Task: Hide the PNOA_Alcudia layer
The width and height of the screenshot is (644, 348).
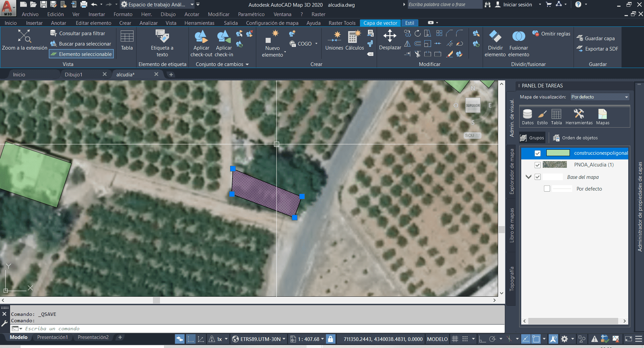Action: coord(538,165)
